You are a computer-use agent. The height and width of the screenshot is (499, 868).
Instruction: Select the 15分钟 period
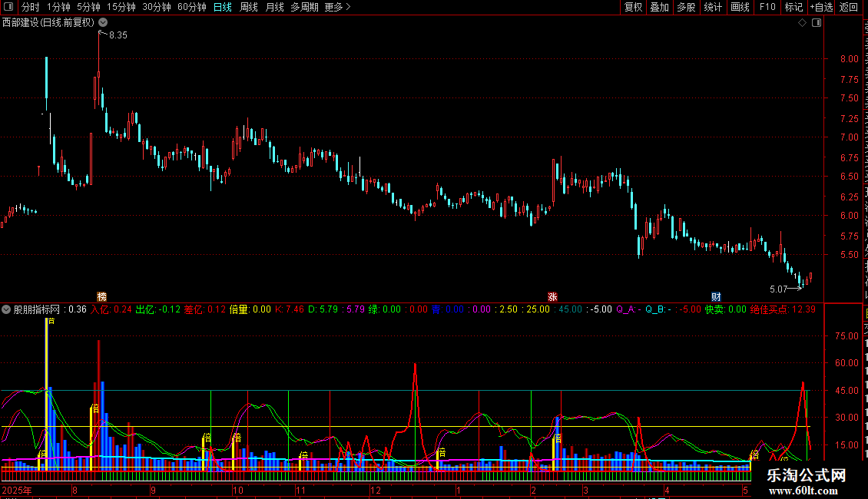pos(121,7)
